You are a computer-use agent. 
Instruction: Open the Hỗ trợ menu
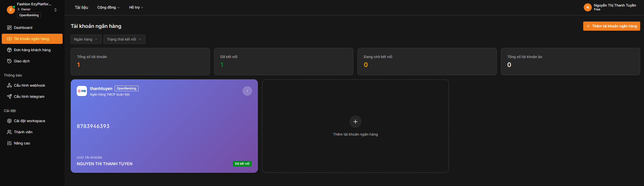point(136,8)
